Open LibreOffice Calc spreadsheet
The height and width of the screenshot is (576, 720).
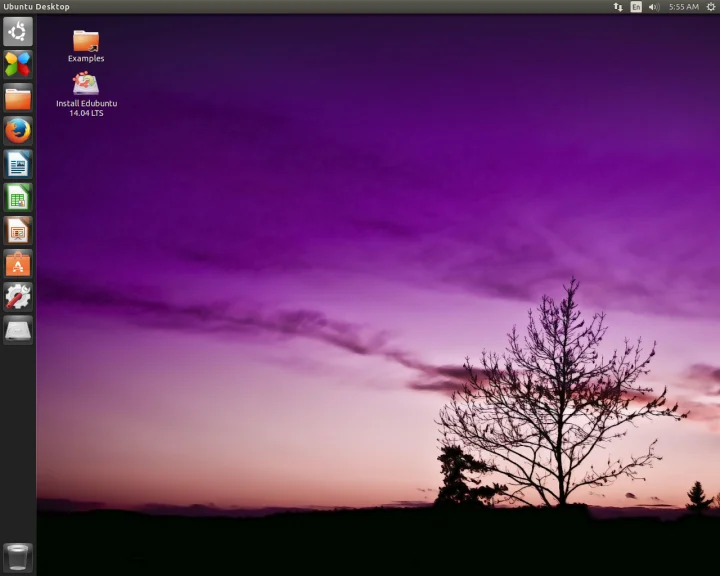click(x=18, y=197)
